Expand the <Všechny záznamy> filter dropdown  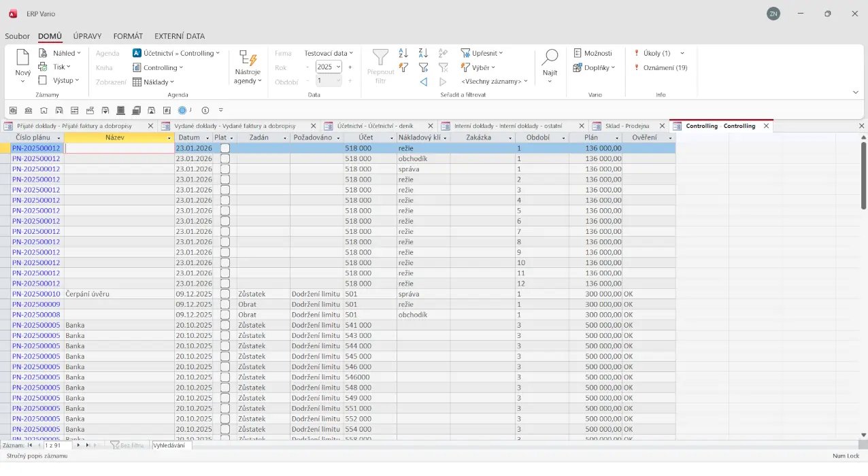click(525, 82)
